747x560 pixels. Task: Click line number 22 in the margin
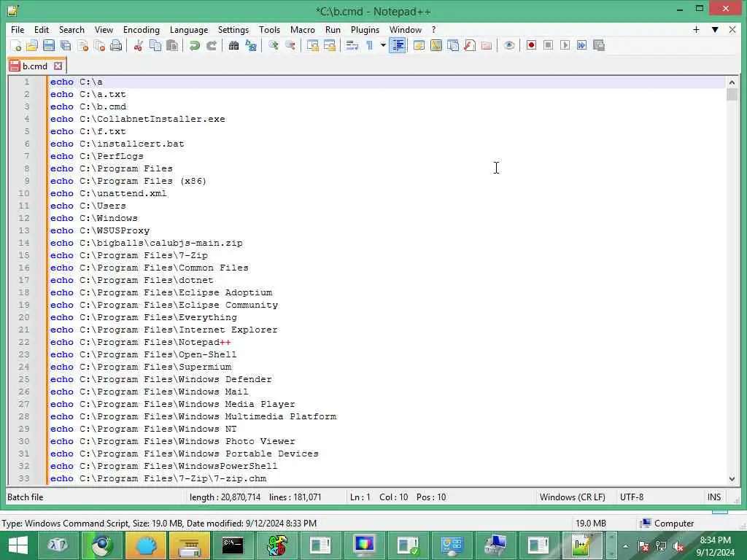click(24, 342)
